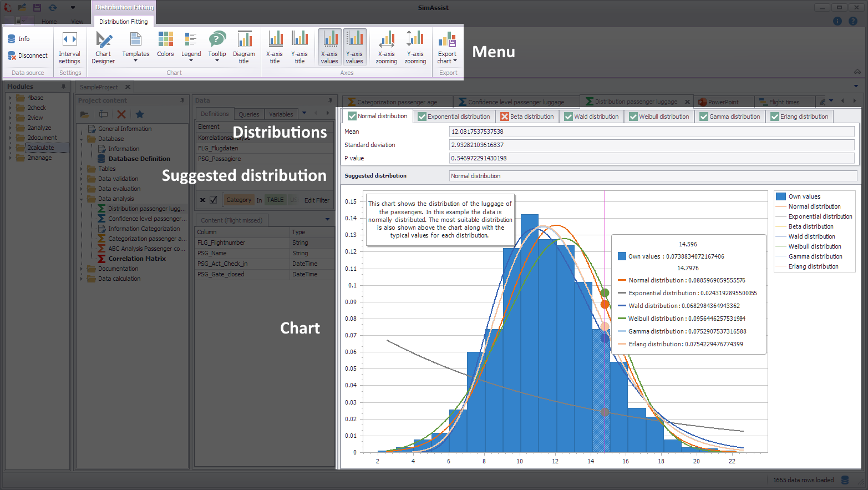The width and height of the screenshot is (868, 490).
Task: Collapse the Database tree node
Action: [82, 139]
